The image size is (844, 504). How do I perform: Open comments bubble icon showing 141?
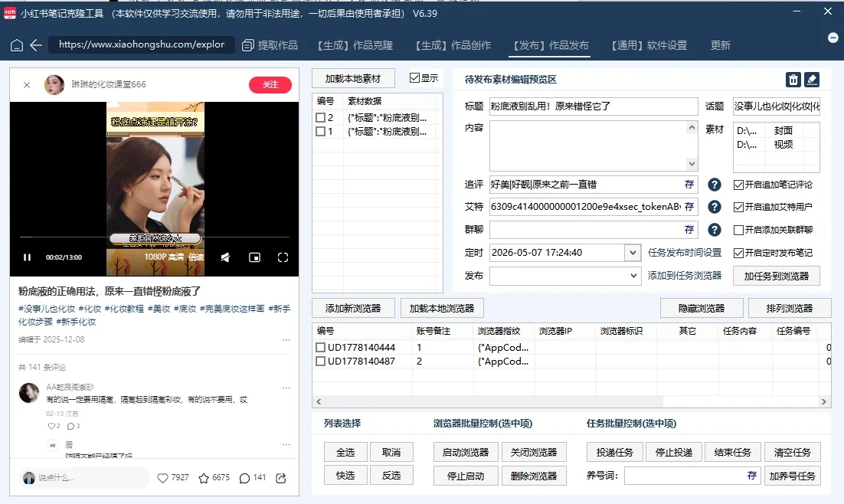tap(244, 478)
